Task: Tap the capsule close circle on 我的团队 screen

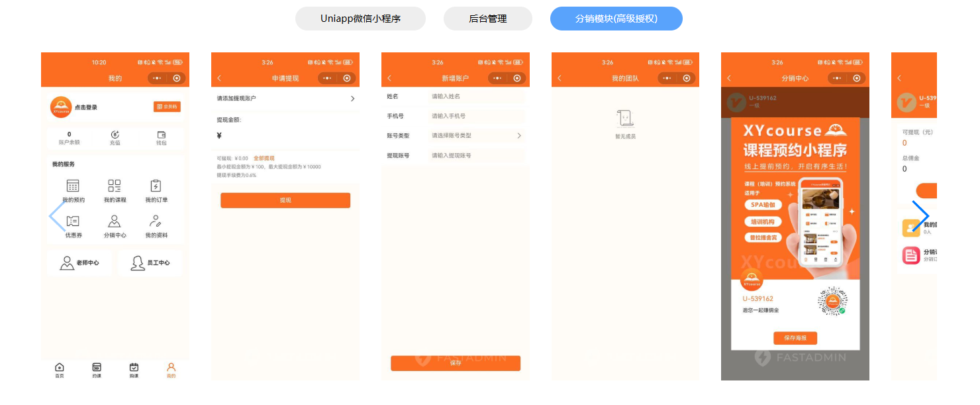Action: (x=687, y=78)
